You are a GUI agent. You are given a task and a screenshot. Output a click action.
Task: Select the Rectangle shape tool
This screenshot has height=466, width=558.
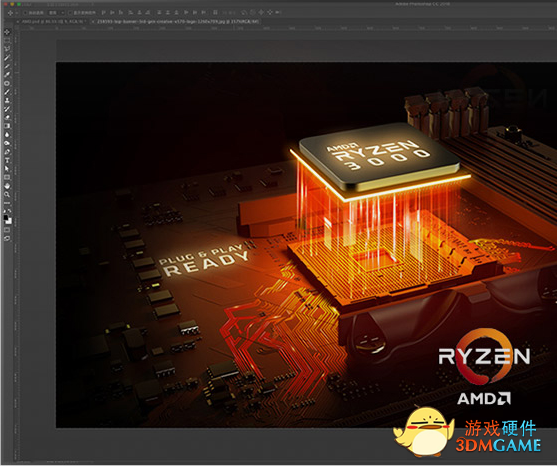(7, 177)
